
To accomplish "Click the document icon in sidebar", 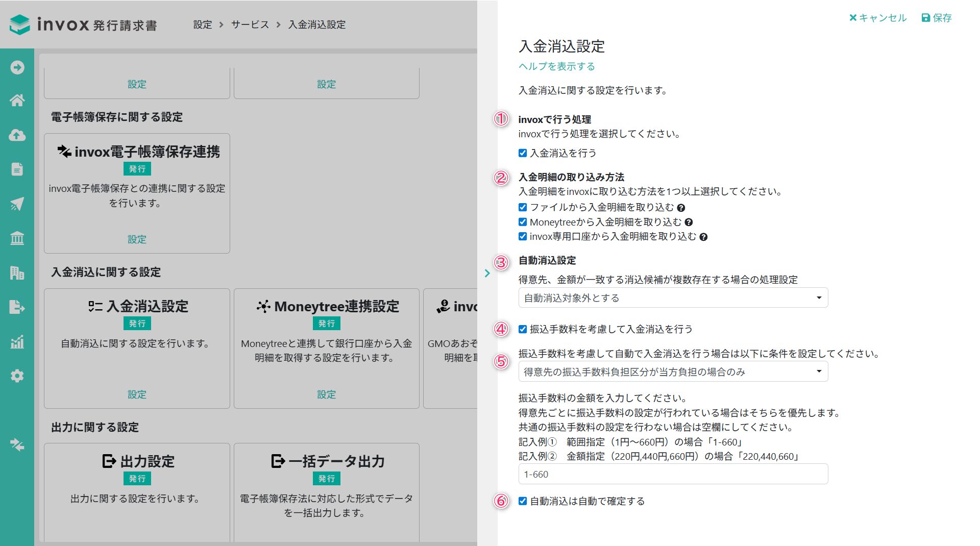I will pos(17,169).
